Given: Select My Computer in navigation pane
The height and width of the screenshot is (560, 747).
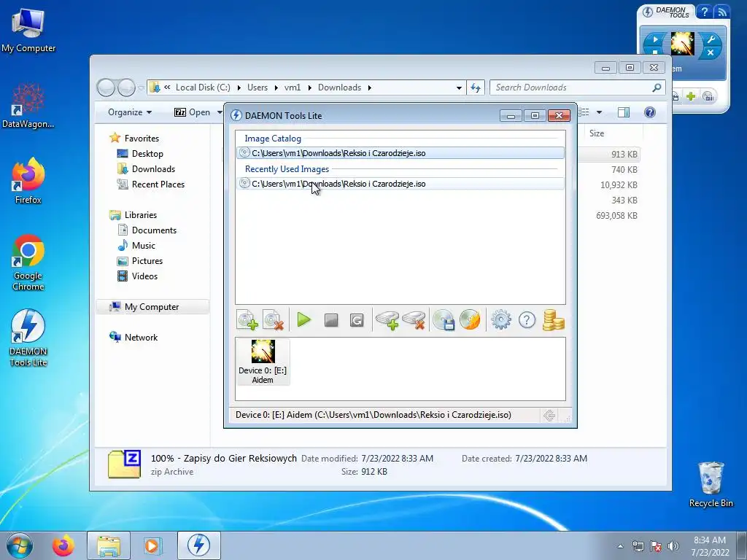Looking at the screenshot, I should pyautogui.click(x=152, y=307).
